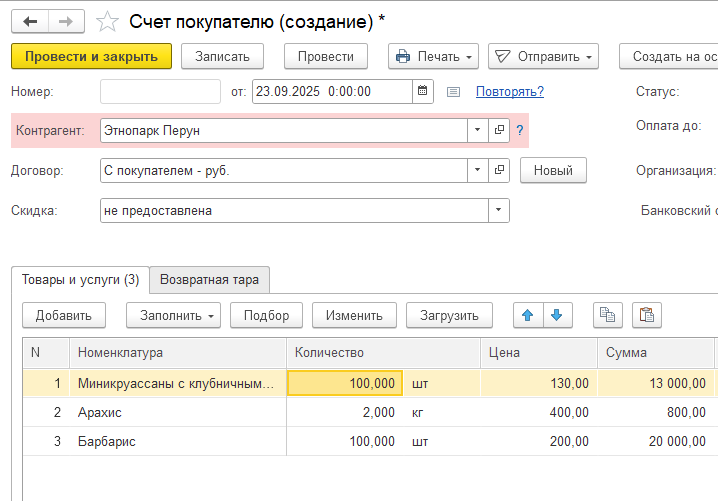Click the Провести button
The width and height of the screenshot is (718, 501).
[x=326, y=56]
